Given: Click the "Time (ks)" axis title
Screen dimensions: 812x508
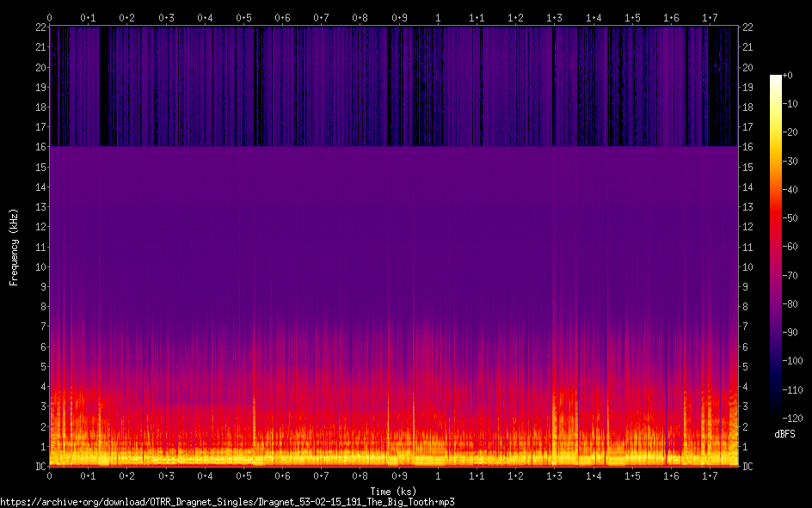Looking at the screenshot, I should 393,492.
